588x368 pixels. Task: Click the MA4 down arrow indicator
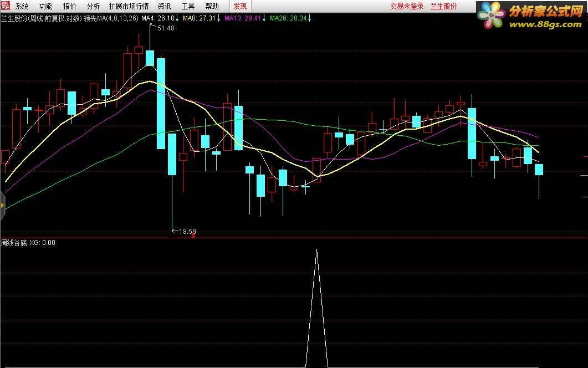point(177,18)
